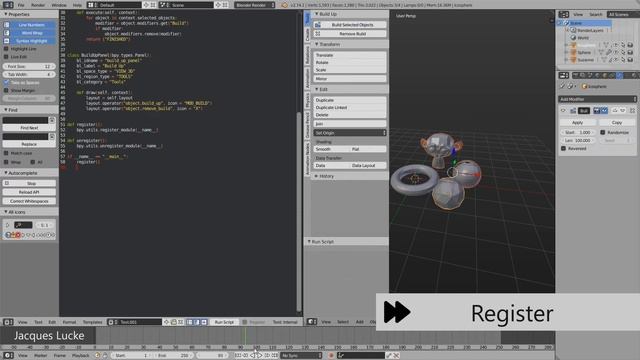This screenshot has width=640, height=360.
Task: Click the Run Script button in text editor header
Action: (224, 322)
